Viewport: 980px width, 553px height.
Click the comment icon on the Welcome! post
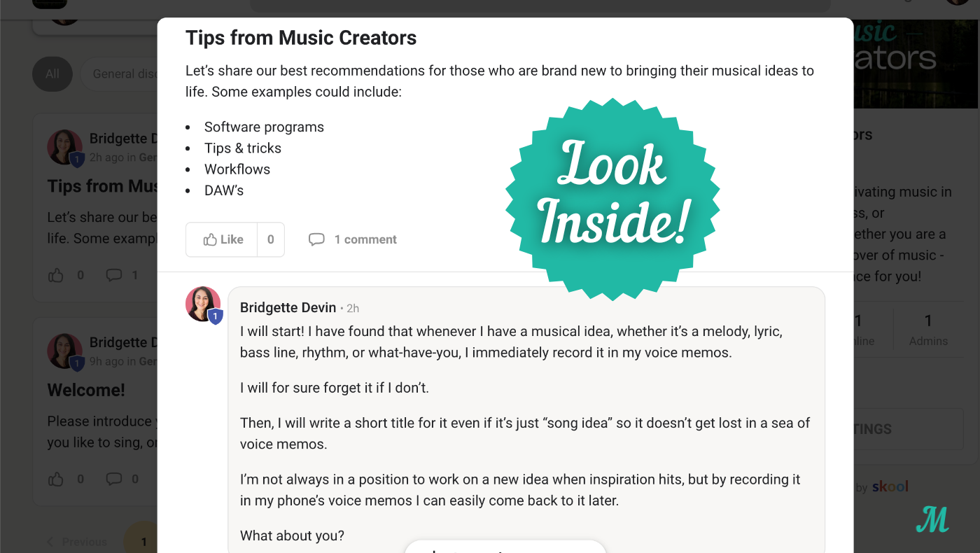(x=113, y=479)
